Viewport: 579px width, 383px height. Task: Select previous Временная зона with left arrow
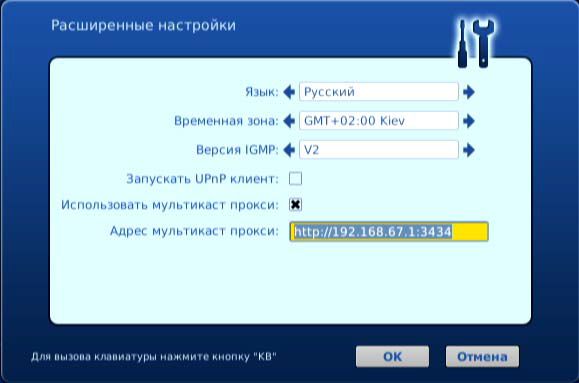click(289, 121)
